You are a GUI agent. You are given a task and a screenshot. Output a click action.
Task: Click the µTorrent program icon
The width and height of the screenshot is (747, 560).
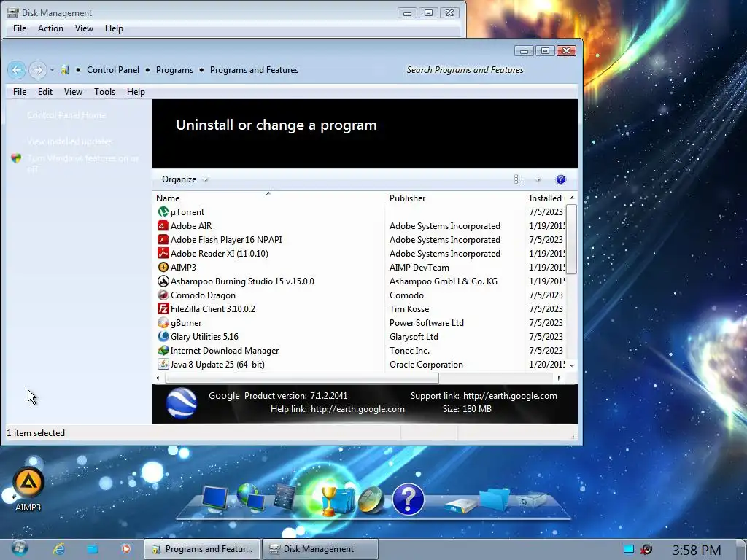(x=163, y=212)
